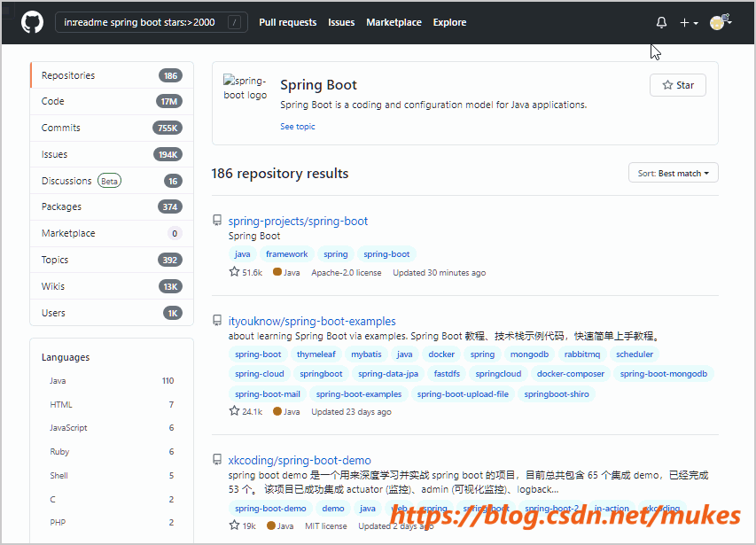
Task: Select Issues results filter in sidebar
Action: coord(112,154)
